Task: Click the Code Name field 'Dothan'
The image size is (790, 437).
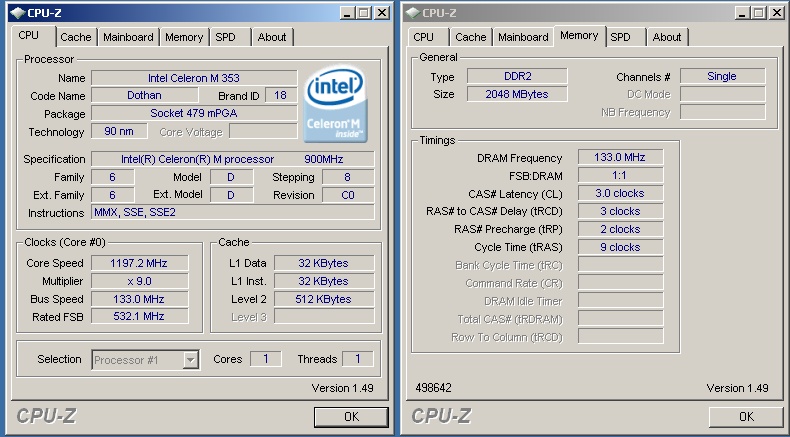Action: coord(145,95)
